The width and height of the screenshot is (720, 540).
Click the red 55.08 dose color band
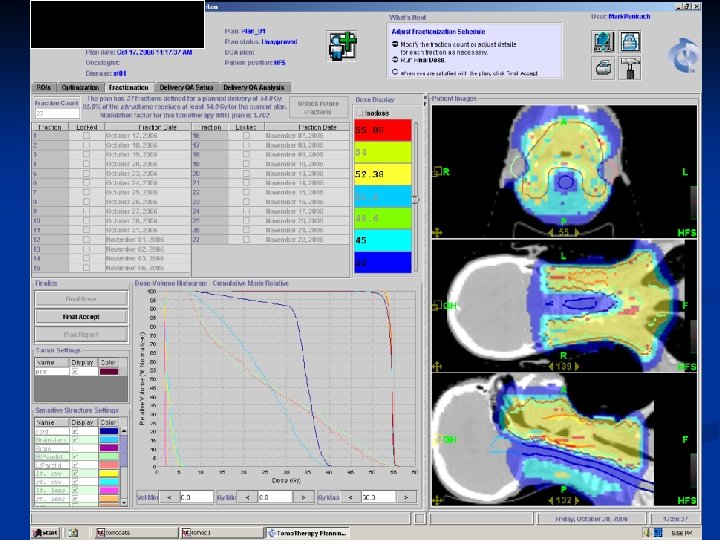click(383, 130)
